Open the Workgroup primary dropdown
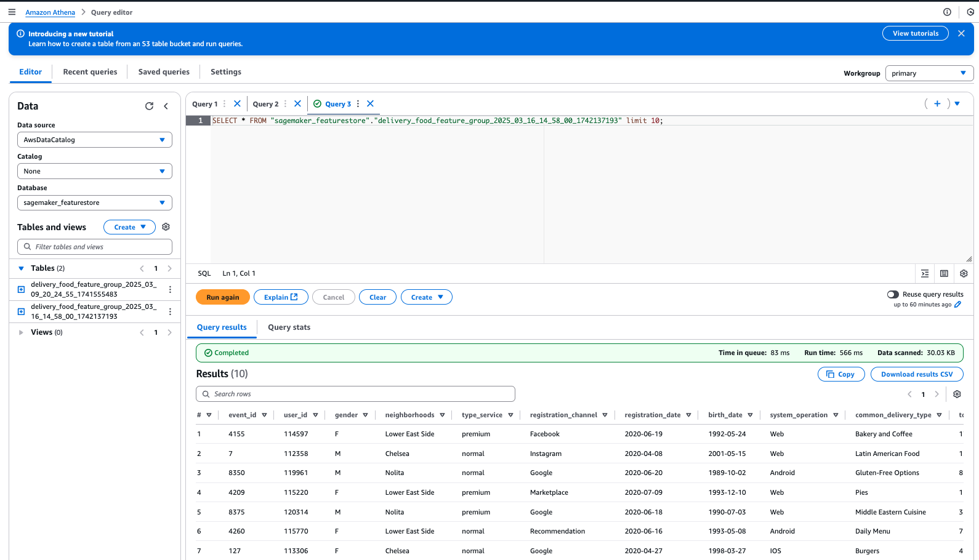Image resolution: width=979 pixels, height=560 pixels. tap(929, 73)
